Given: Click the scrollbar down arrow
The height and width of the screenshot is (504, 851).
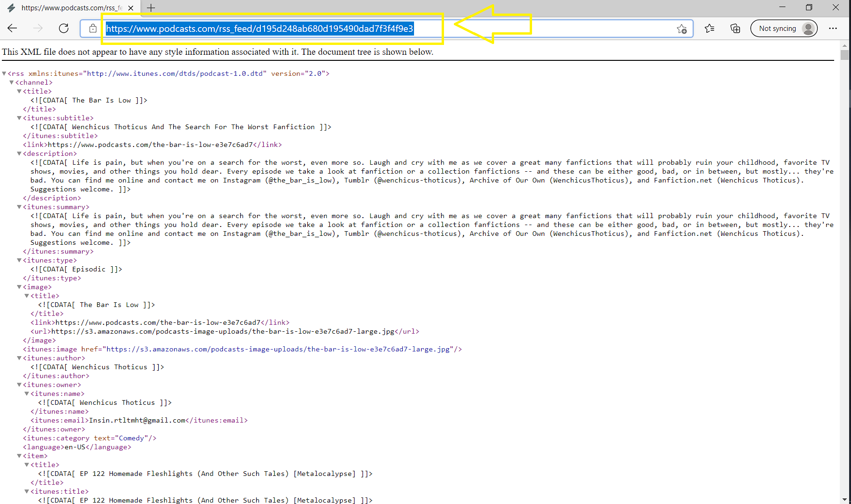Looking at the screenshot, I should (844, 500).
